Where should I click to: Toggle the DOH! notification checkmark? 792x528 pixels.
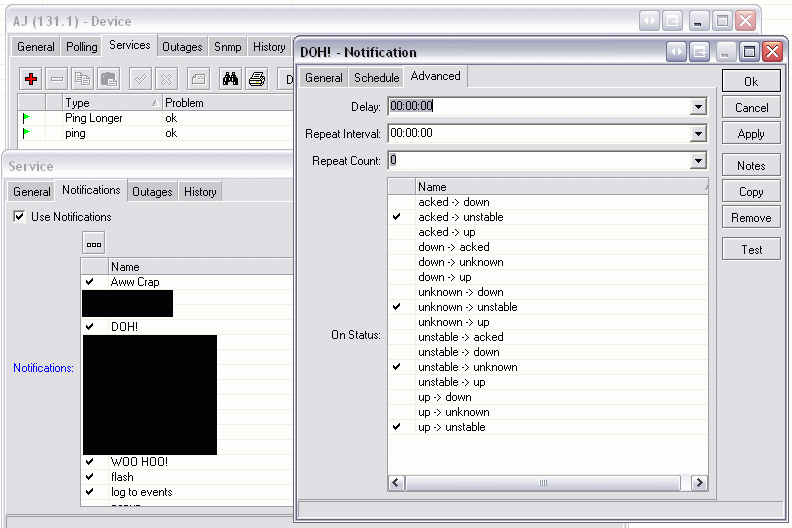tap(90, 327)
